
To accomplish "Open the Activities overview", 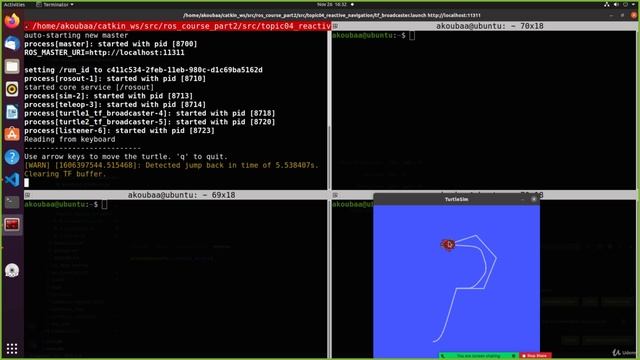I will 14,4.
